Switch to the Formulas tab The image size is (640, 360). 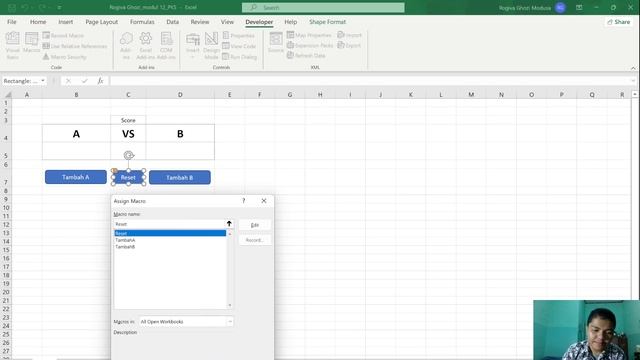pos(142,22)
